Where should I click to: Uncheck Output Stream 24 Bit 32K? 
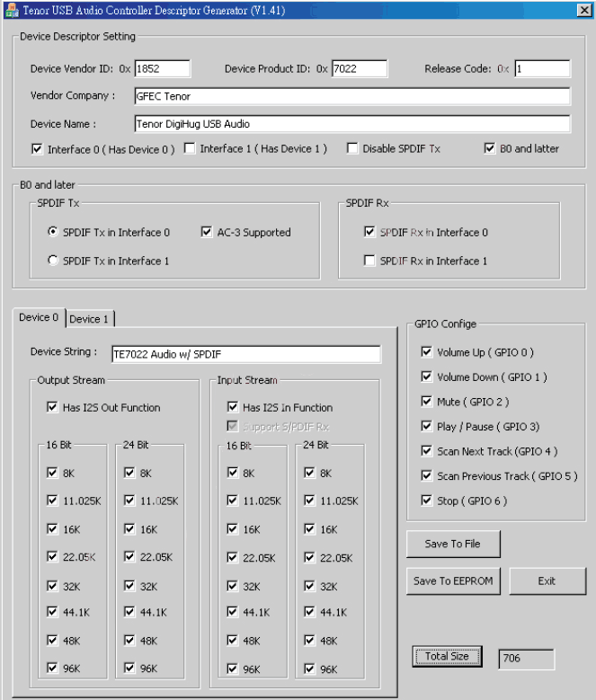pyautogui.click(x=129, y=586)
